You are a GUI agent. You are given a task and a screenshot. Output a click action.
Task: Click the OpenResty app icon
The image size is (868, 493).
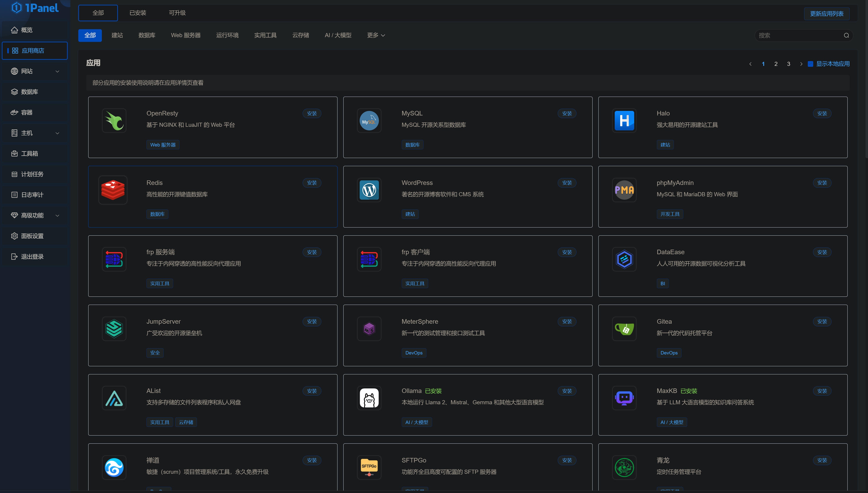point(114,121)
